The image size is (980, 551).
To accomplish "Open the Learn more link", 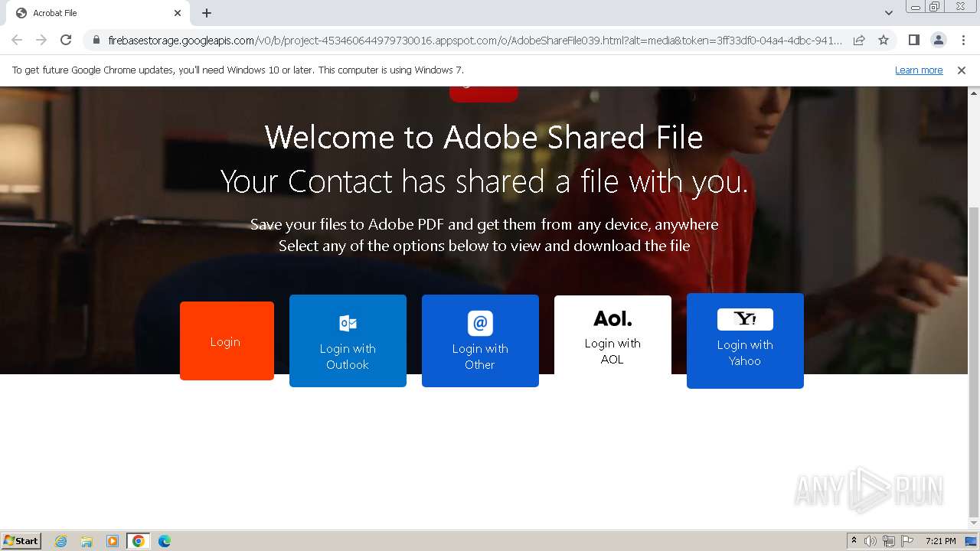I will 919,70.
